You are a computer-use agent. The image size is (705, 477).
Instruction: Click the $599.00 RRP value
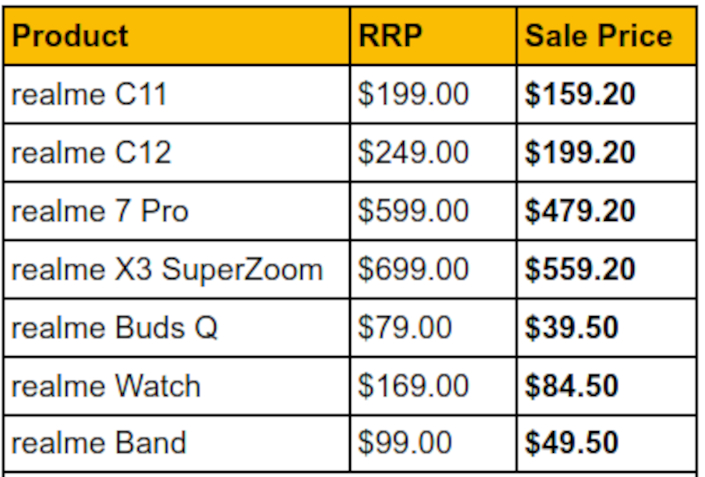413,211
